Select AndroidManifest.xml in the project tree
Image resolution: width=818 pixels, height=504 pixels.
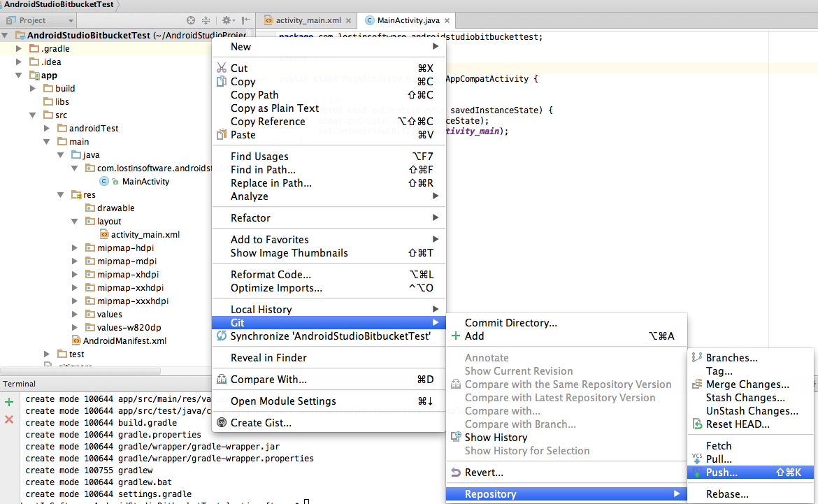tap(124, 341)
